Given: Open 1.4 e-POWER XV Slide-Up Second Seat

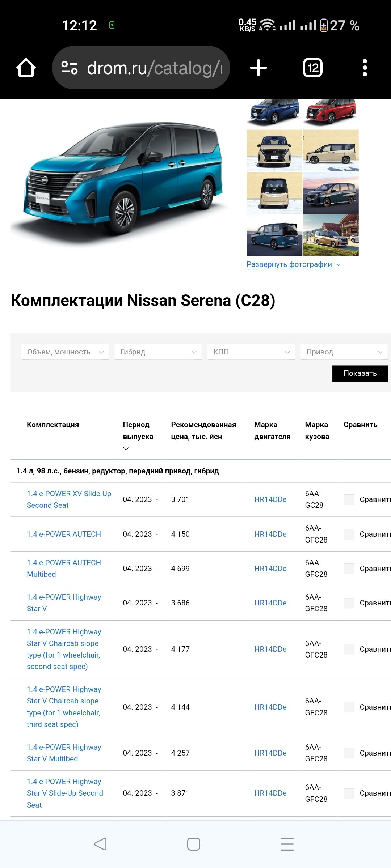Looking at the screenshot, I should click(x=69, y=499).
